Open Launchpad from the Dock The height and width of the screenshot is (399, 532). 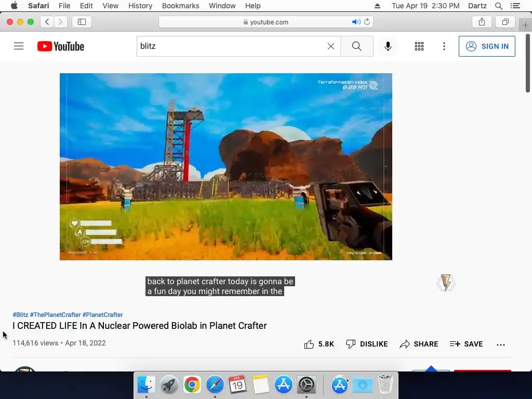click(x=169, y=385)
